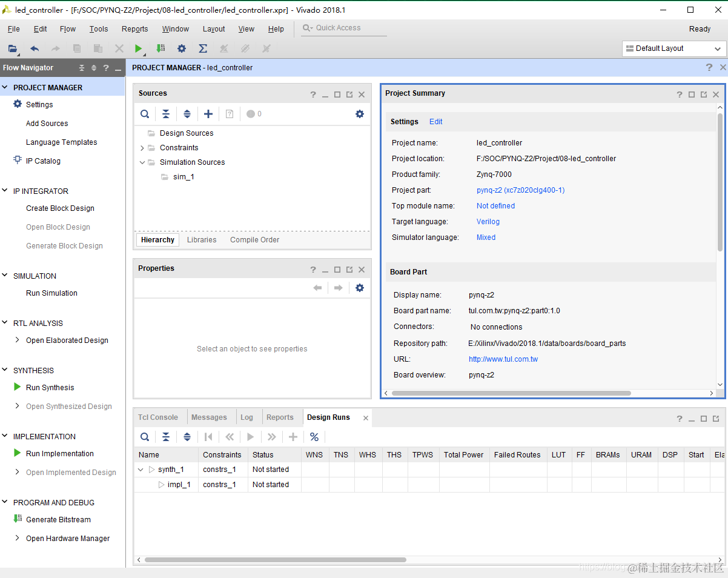Open IP Catalog in Flow Navigator
This screenshot has height=578, width=728.
43,161
